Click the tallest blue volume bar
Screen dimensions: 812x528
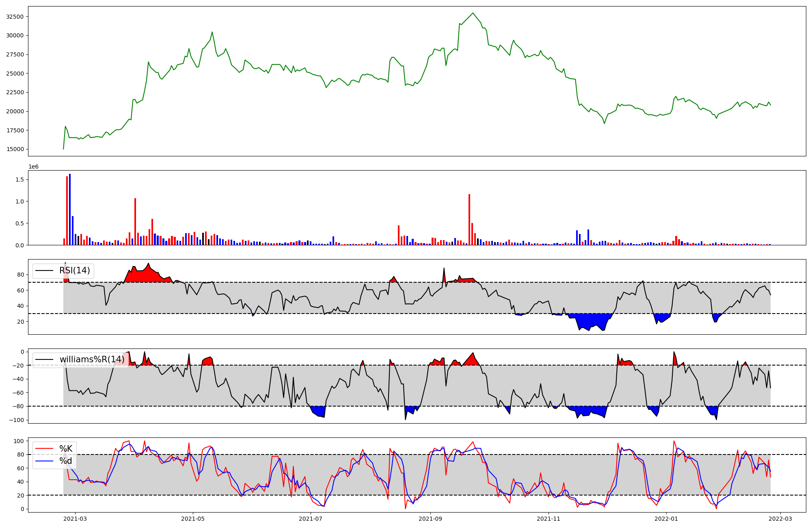pyautogui.click(x=70, y=209)
